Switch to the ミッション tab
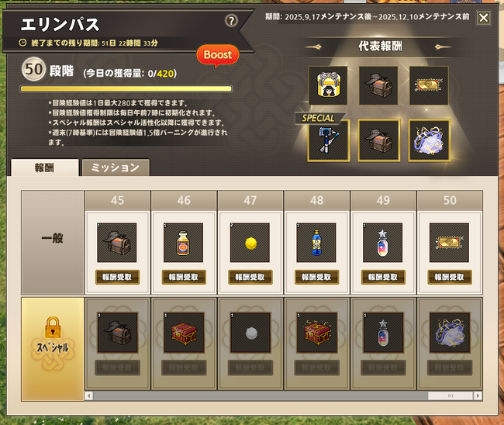Viewport: 504px width, 425px height. [x=116, y=168]
